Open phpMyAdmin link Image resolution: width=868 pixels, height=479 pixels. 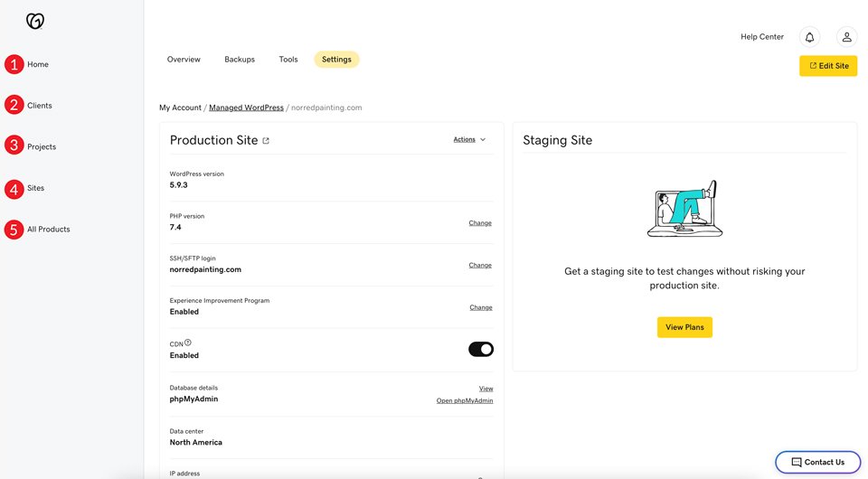point(465,400)
